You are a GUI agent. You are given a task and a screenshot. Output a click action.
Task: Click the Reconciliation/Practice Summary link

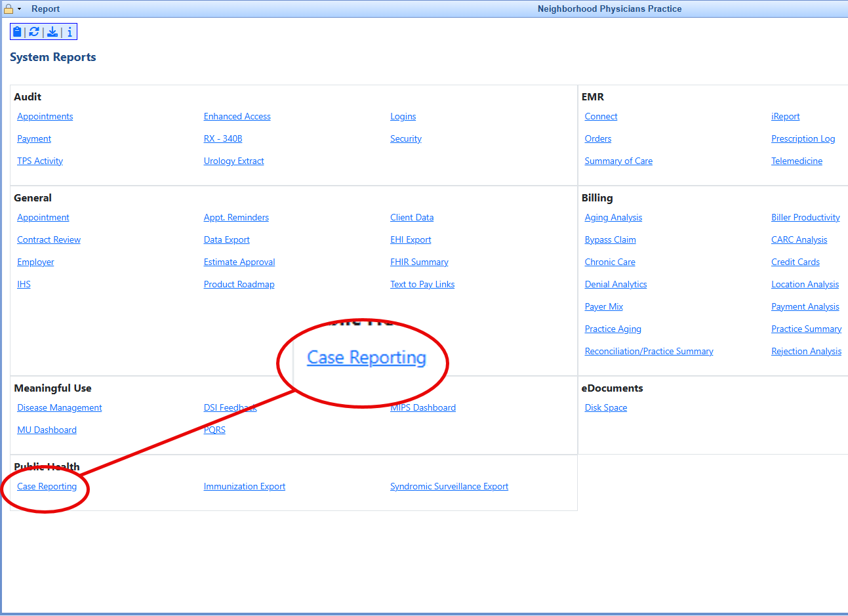tap(649, 352)
